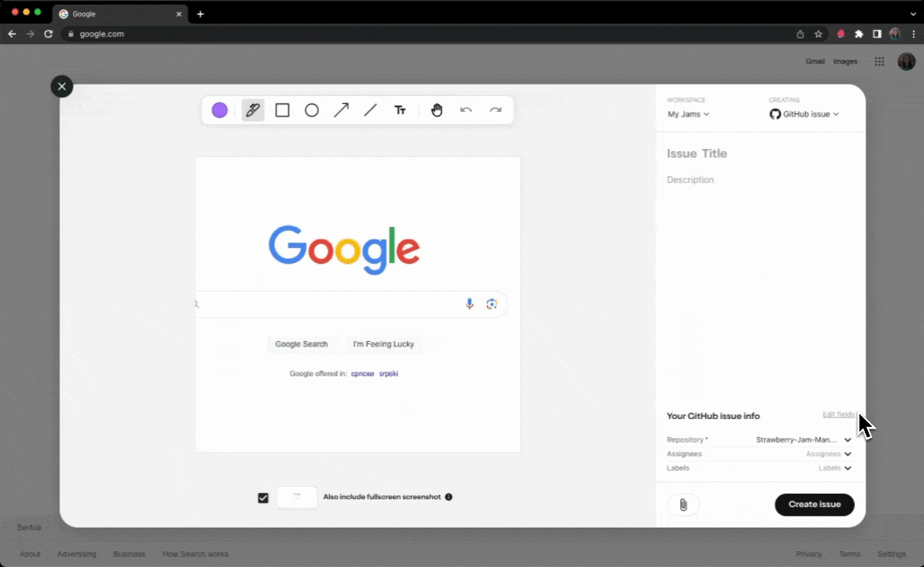924x567 pixels.
Task: Redo the annotation action
Action: [x=495, y=110]
